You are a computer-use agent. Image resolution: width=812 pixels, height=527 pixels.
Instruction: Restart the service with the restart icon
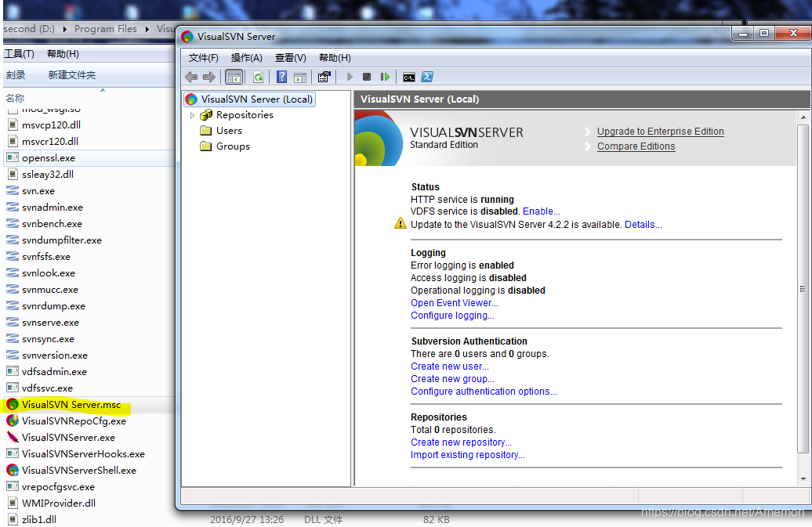[x=385, y=77]
